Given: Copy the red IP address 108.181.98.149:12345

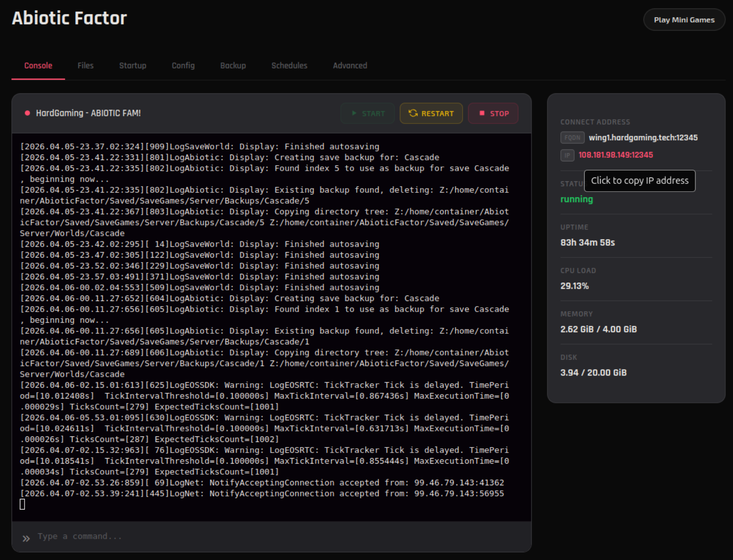Looking at the screenshot, I should pos(616,155).
